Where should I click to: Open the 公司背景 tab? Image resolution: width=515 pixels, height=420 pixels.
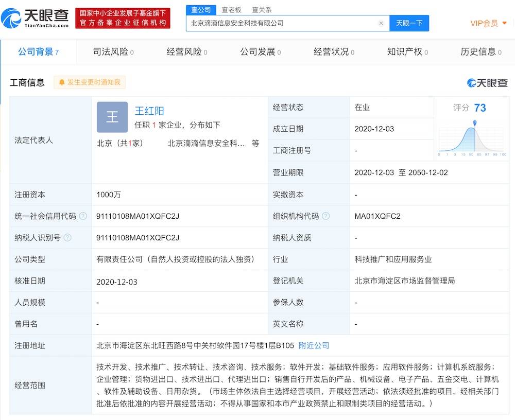click(x=39, y=52)
